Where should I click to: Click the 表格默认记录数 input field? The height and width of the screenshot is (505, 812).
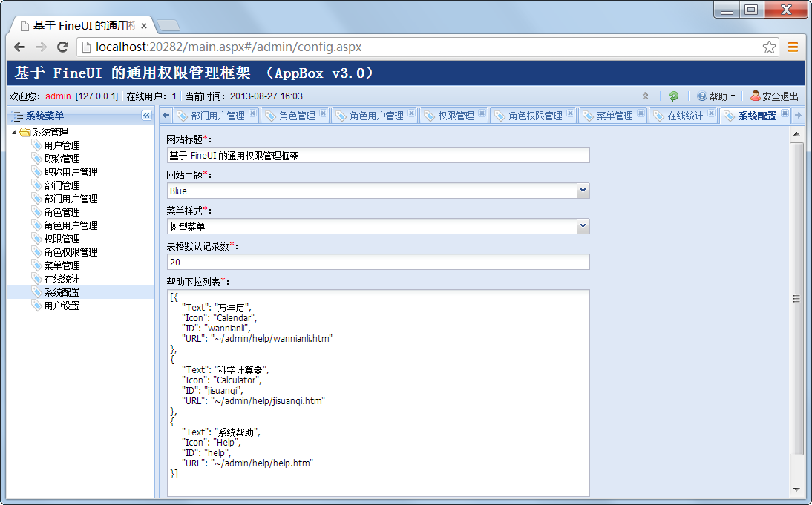[x=378, y=262]
